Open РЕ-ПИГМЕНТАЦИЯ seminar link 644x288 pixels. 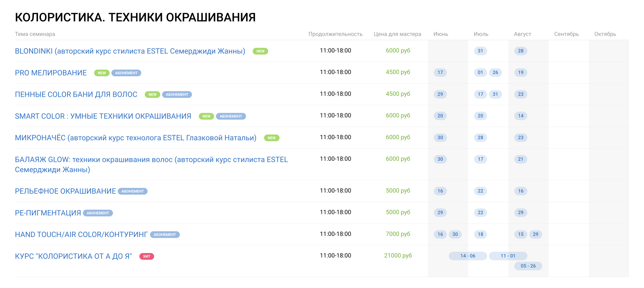[x=48, y=213]
